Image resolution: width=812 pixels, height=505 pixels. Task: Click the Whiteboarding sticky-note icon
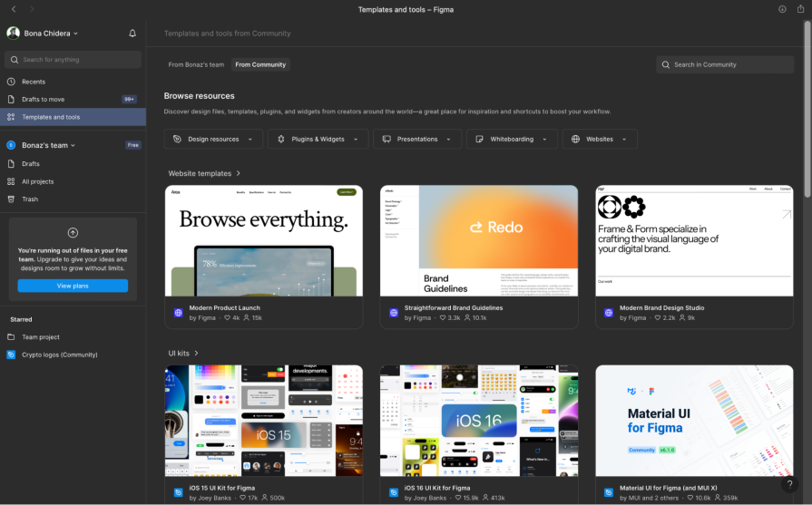(480, 140)
